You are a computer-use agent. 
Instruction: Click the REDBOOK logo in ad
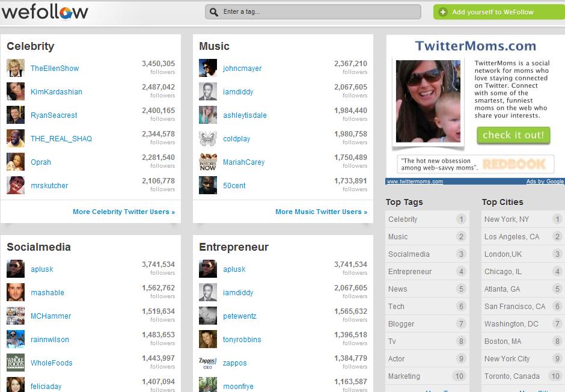tap(514, 164)
